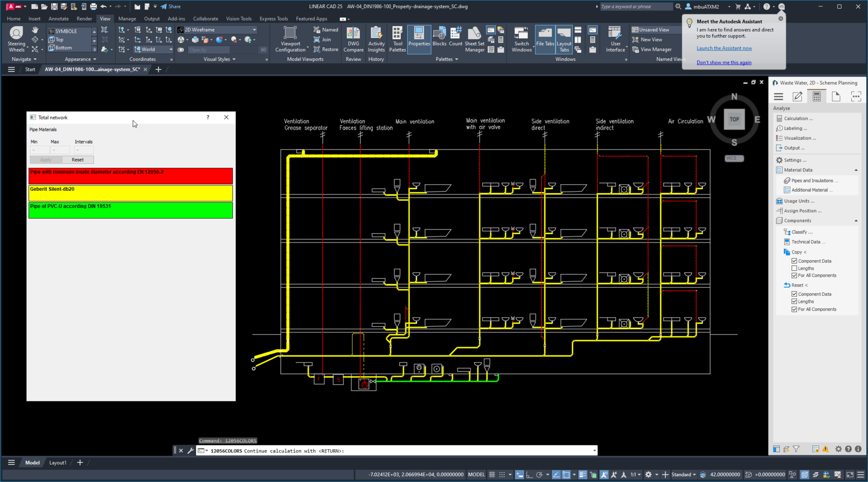Screen dimensions: 868x482
Task: Switch to Layout1 tab
Action: coord(58,463)
